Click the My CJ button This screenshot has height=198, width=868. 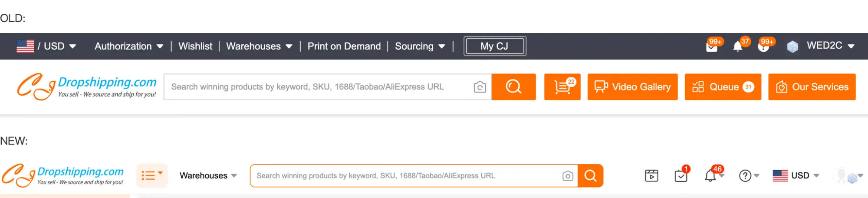click(494, 46)
